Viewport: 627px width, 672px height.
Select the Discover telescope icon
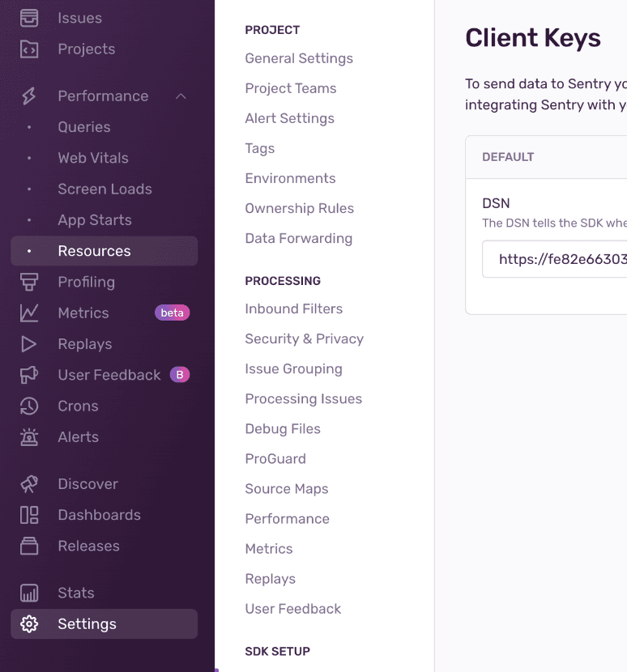click(x=29, y=484)
